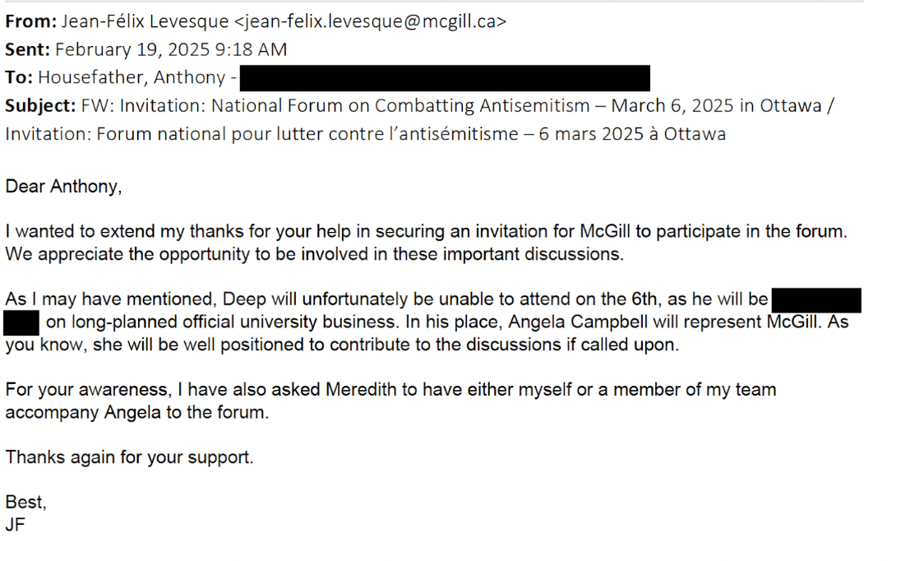924x561 pixels.
Task: Click the Dear Anthony greeting
Action: click(63, 187)
